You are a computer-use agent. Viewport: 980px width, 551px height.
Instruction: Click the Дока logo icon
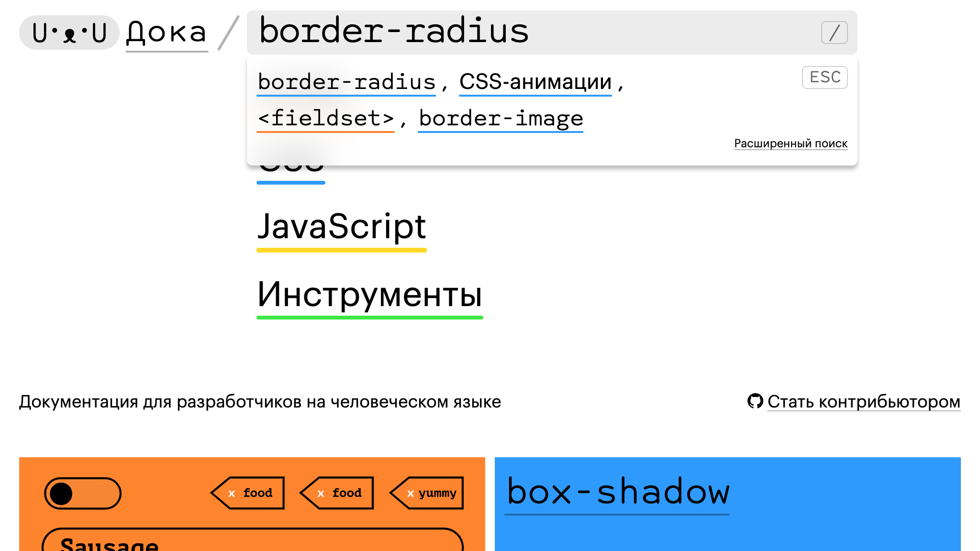pyautogui.click(x=70, y=32)
